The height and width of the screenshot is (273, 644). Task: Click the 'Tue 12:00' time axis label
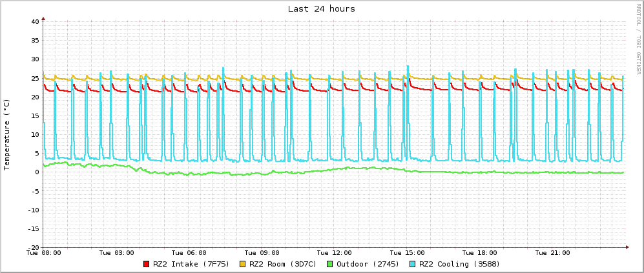(x=334, y=253)
